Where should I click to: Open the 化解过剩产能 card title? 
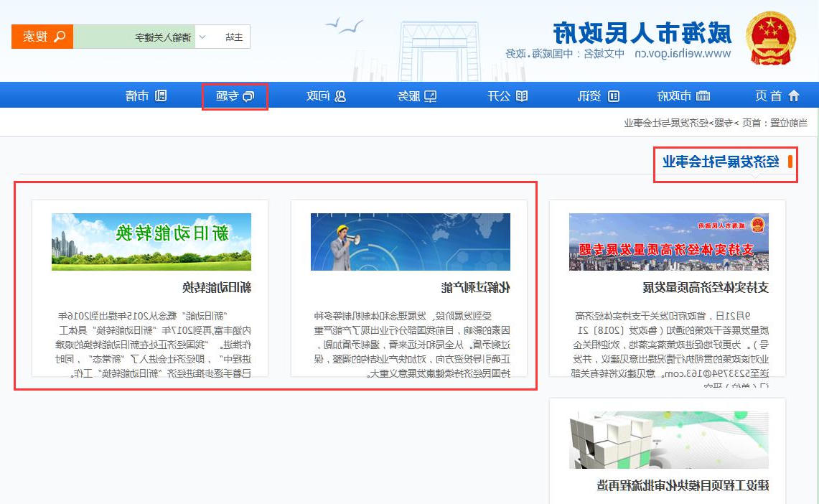pos(476,287)
